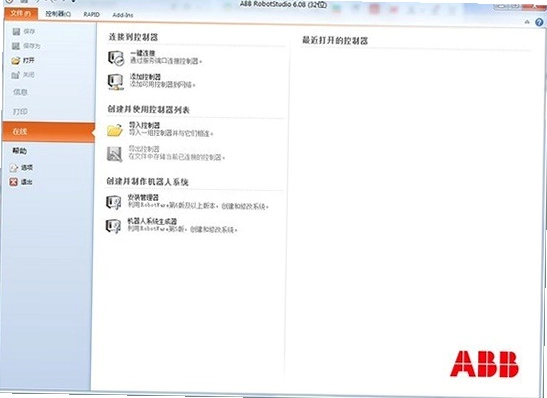Screen dimensions: 547x398
Task: Open the 选项 settings entry
Action: click(x=22, y=168)
